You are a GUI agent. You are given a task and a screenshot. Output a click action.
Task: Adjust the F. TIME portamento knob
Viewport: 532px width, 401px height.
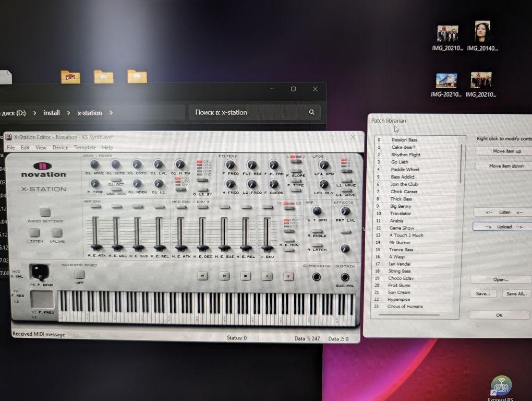[x=95, y=184]
